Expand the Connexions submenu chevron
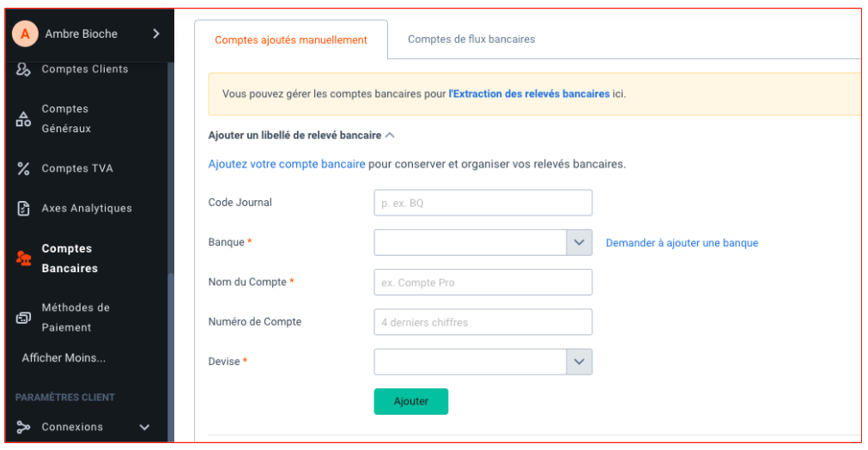The image size is (868, 450). [144, 428]
